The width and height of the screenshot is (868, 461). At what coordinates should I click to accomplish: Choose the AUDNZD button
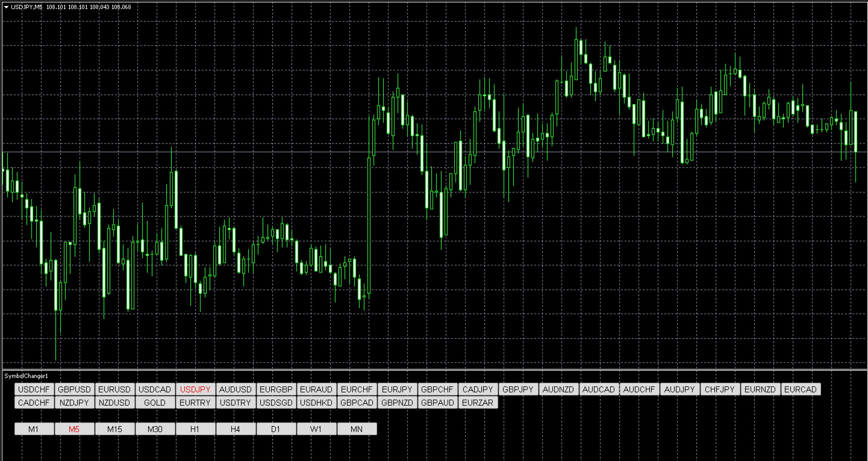click(558, 389)
